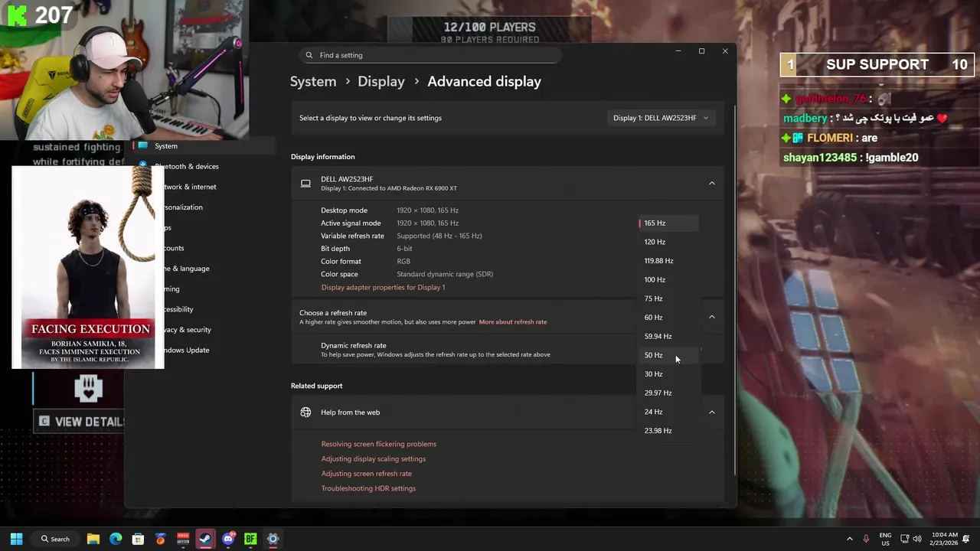Collapse the DELL AW2523HF display information section
This screenshot has height=551, width=980.
click(x=711, y=184)
